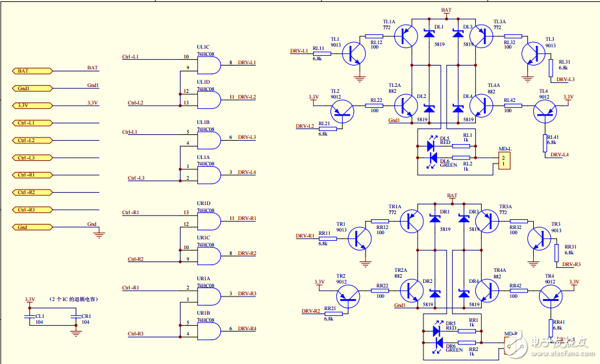Click the DL5 RED LED symbol
This screenshot has width=600, height=364.
click(x=430, y=146)
